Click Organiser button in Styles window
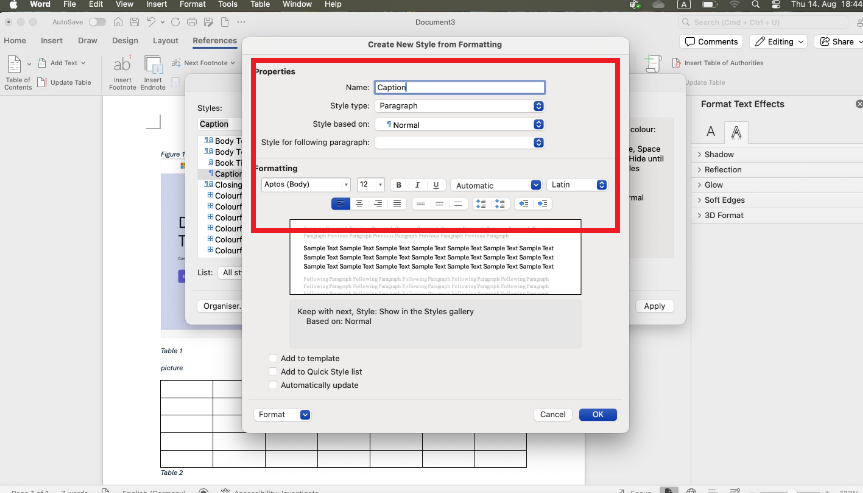Image resolution: width=863 pixels, height=493 pixels. pos(220,306)
